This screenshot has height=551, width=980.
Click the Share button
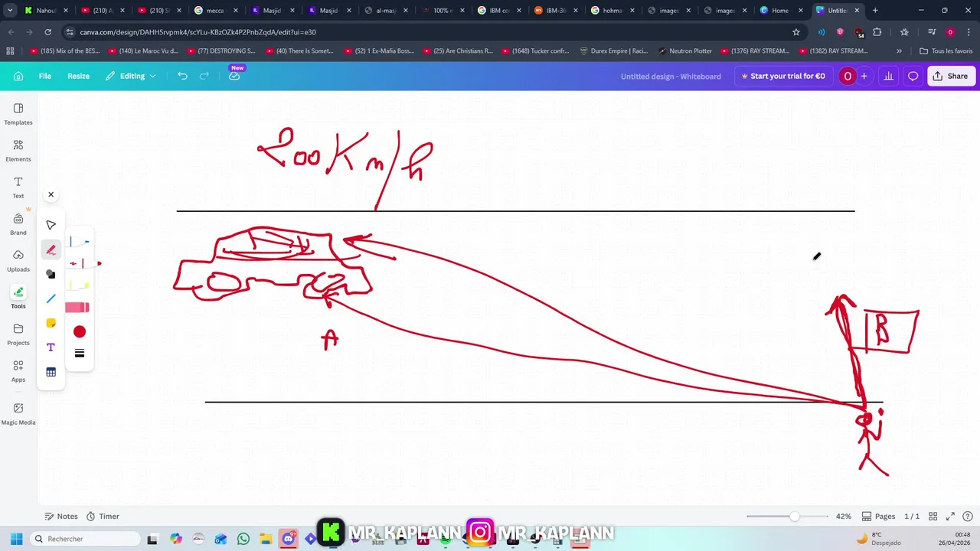(951, 76)
